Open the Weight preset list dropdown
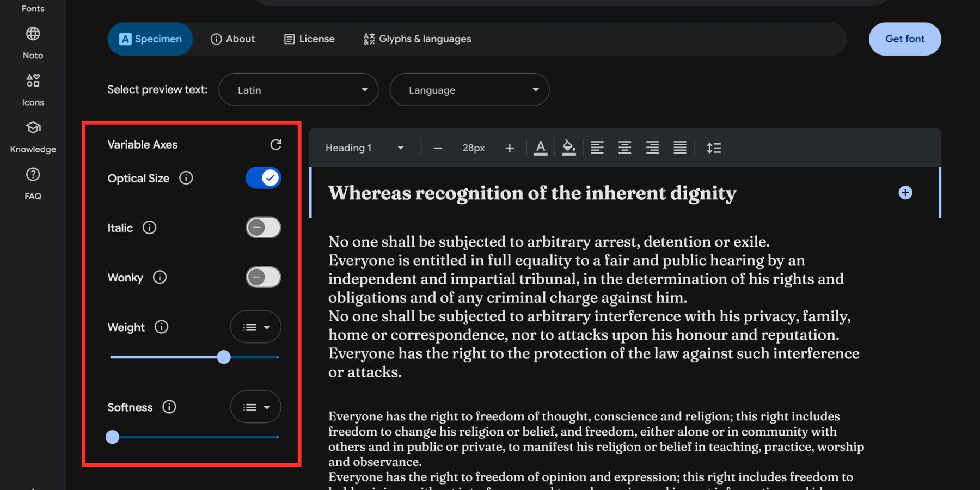 click(x=256, y=327)
